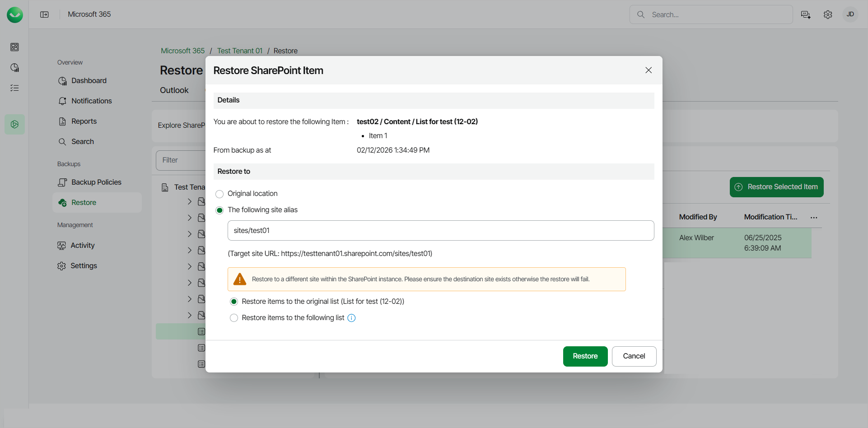Click the JD user avatar
Screen dimensions: 868x428
tap(850, 14)
